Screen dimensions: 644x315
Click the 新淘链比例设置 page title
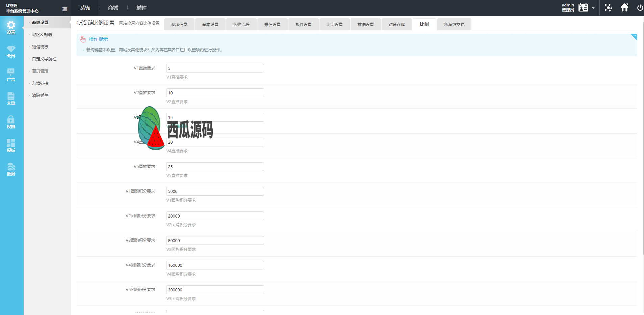coord(96,23)
